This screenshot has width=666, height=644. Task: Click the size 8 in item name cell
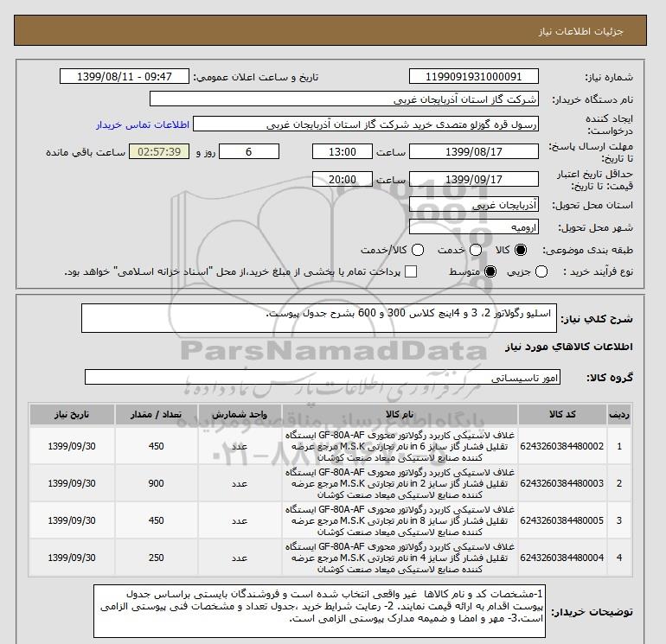click(400, 520)
